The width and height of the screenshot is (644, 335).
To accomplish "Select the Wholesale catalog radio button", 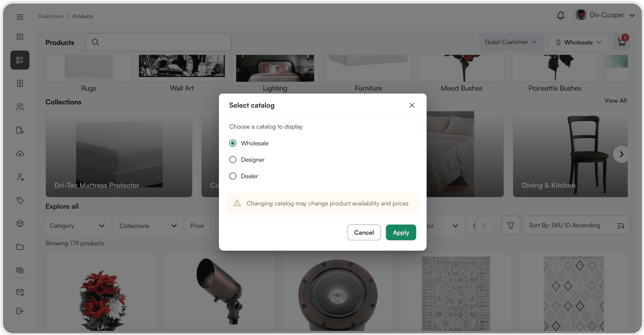I will (233, 143).
